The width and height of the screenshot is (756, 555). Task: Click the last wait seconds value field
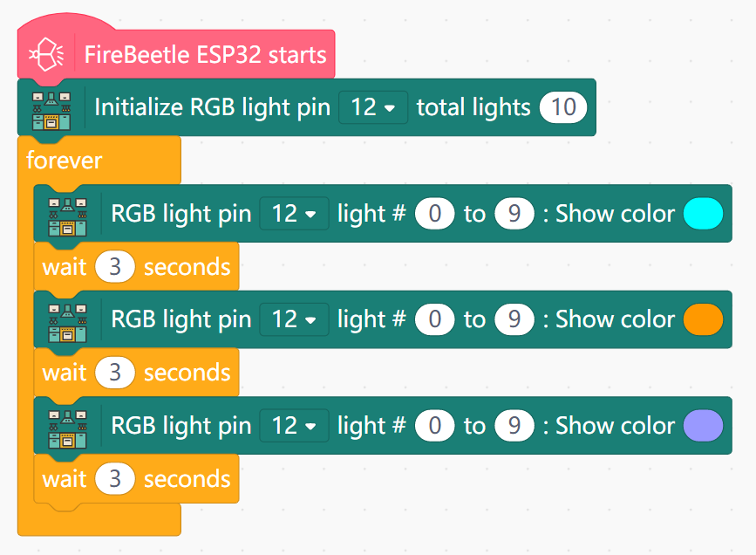(115, 479)
